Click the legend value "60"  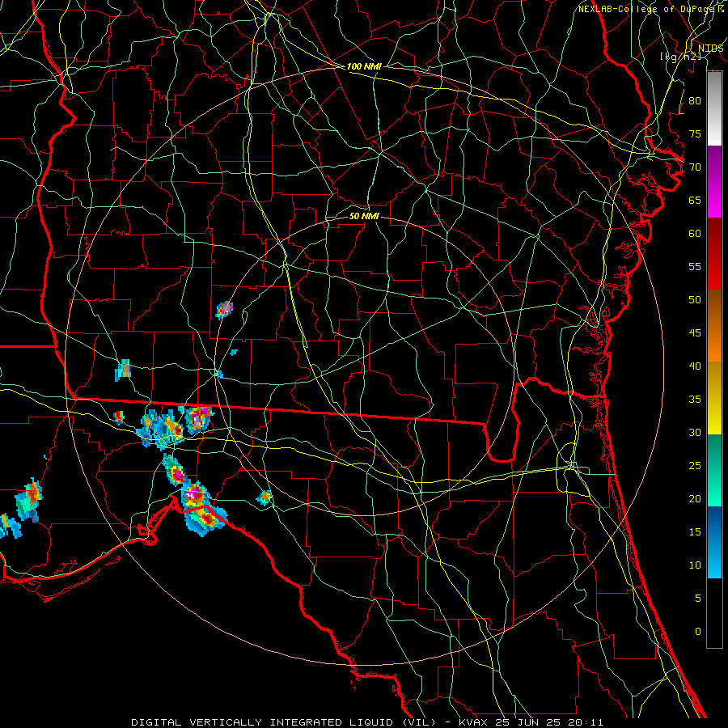(695, 233)
